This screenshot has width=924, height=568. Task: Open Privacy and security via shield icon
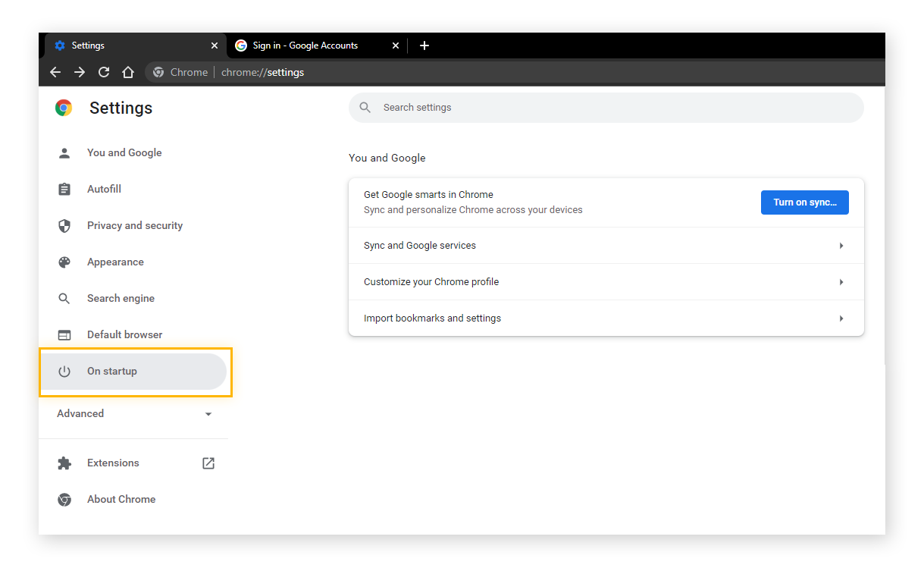pos(64,225)
